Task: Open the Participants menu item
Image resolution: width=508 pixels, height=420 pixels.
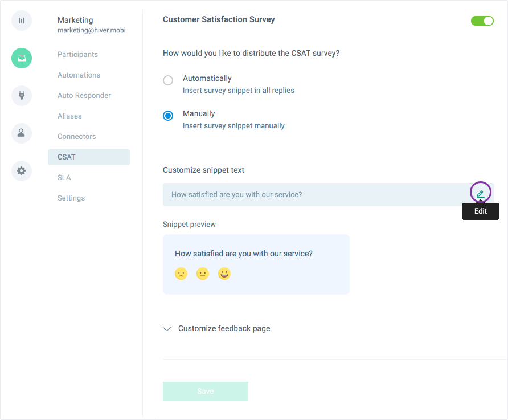Action: pyautogui.click(x=78, y=55)
